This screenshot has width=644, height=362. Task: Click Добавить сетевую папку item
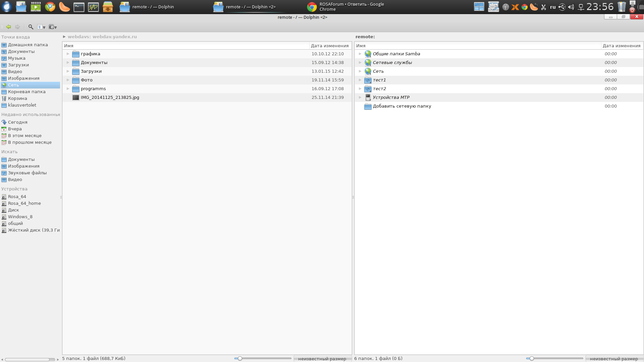[x=402, y=106]
